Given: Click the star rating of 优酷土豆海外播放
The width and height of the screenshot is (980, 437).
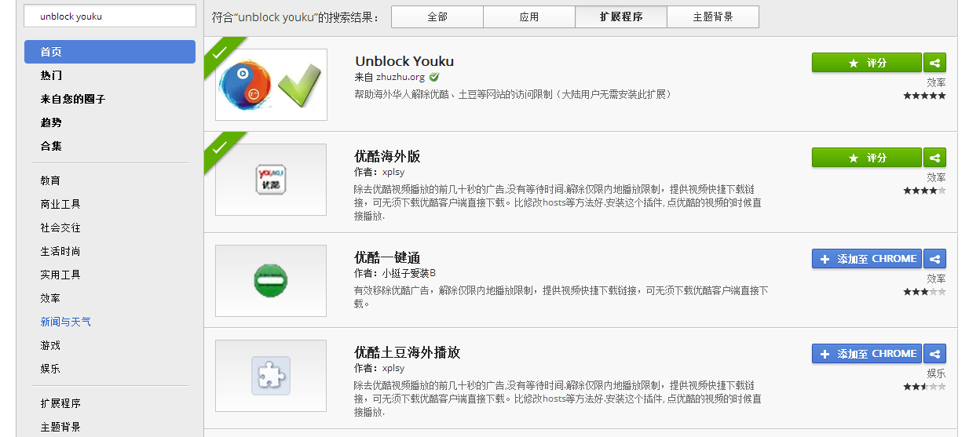Looking at the screenshot, I should (x=924, y=387).
